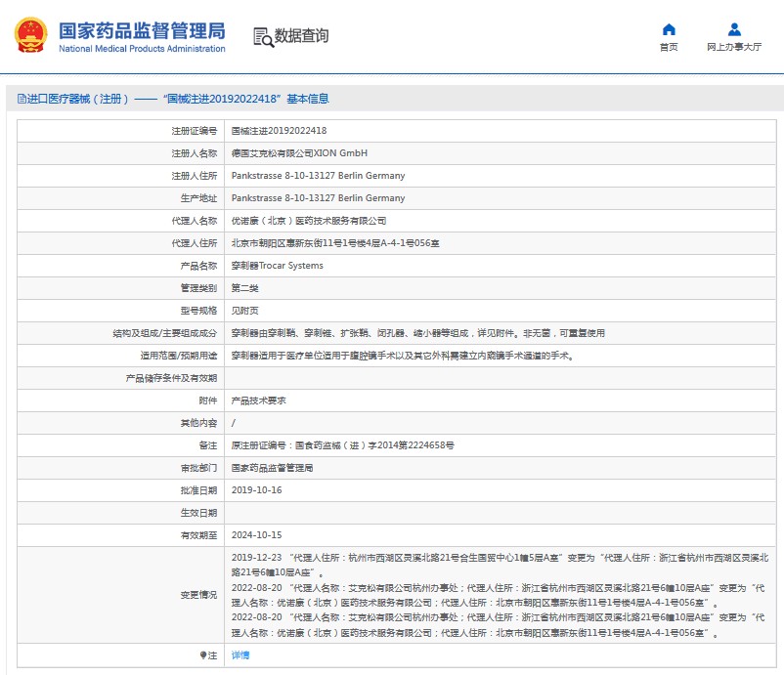784x675 pixels.
Task: Open the 详情 link
Action: click(x=240, y=655)
